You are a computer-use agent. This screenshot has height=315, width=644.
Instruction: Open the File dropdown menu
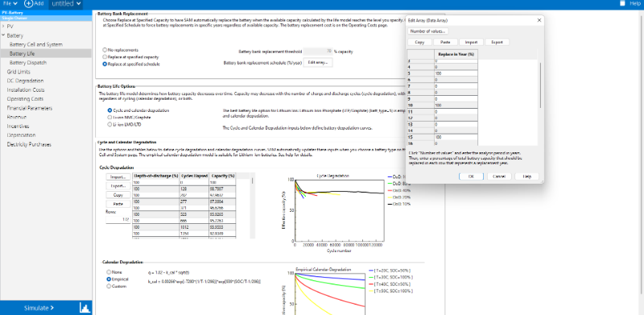10,4
